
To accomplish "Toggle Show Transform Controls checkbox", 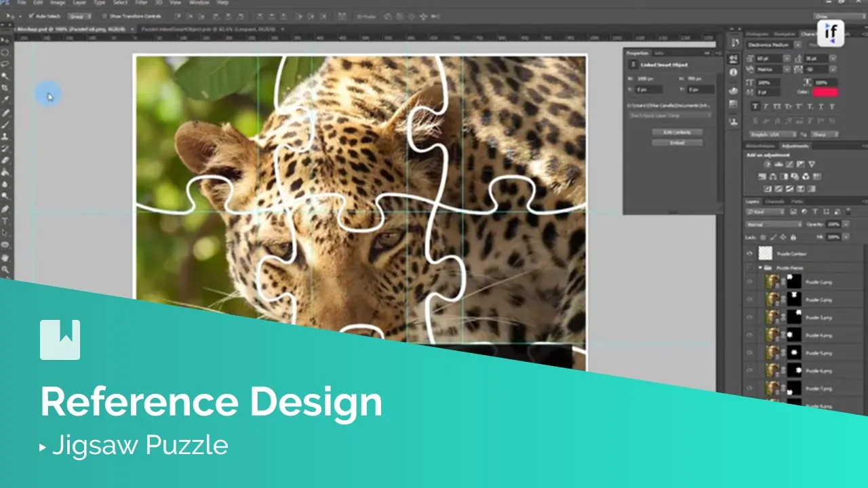I will tap(104, 16).
